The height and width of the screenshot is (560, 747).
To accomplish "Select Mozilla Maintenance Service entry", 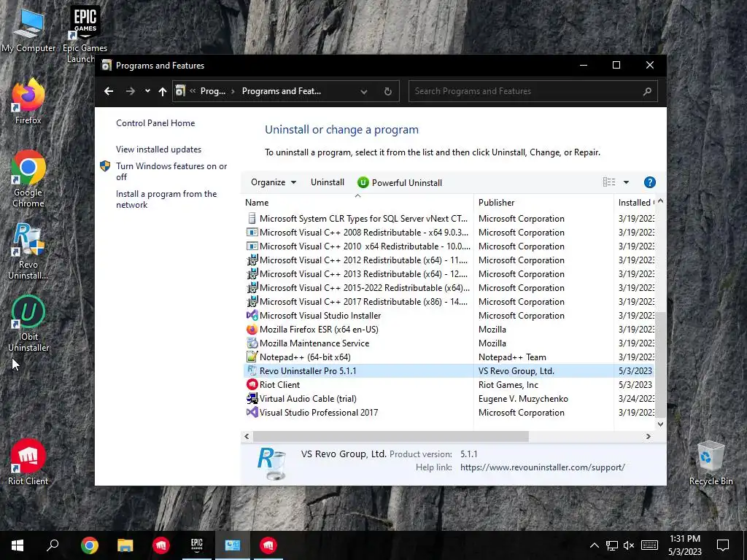I will click(x=449, y=343).
